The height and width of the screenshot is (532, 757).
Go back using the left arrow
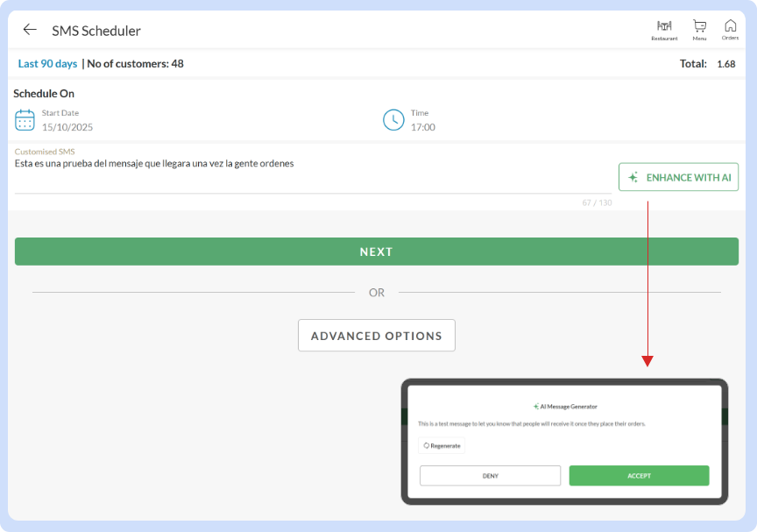[x=30, y=30]
